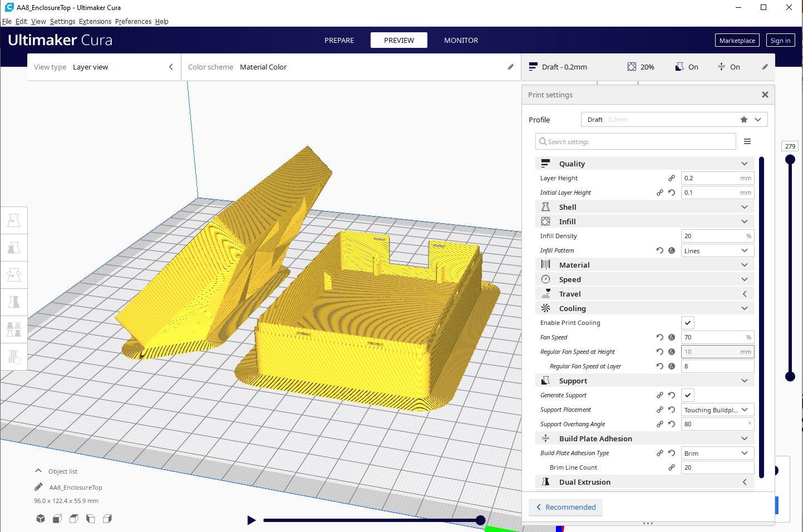Screen dimensions: 803x532
Task: Reset Infill Pattern setting
Action: tap(659, 250)
